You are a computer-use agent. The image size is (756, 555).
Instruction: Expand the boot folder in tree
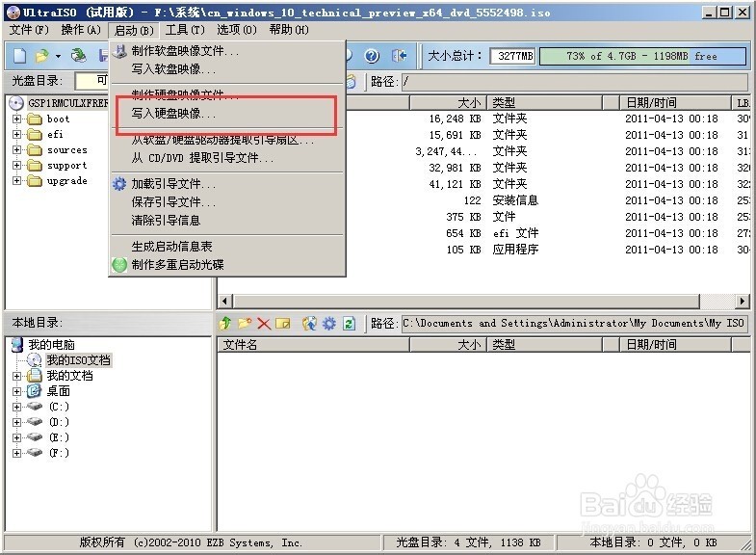pyautogui.click(x=17, y=119)
